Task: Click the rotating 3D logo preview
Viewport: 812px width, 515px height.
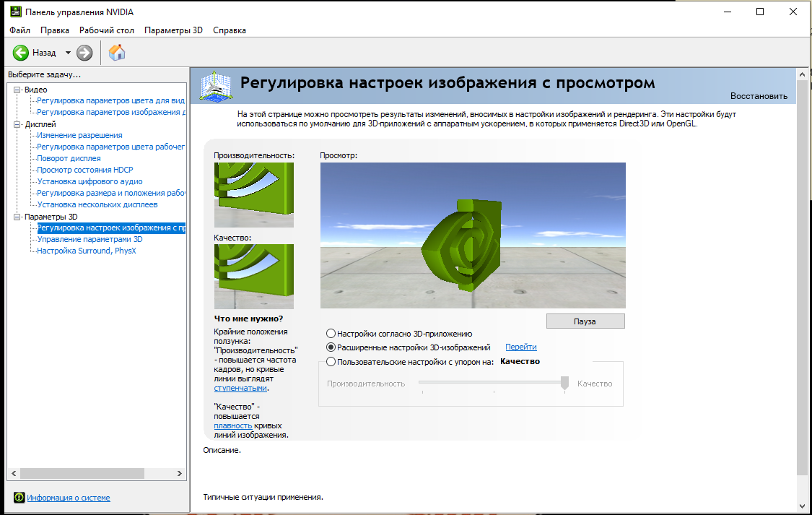Action: point(473,235)
